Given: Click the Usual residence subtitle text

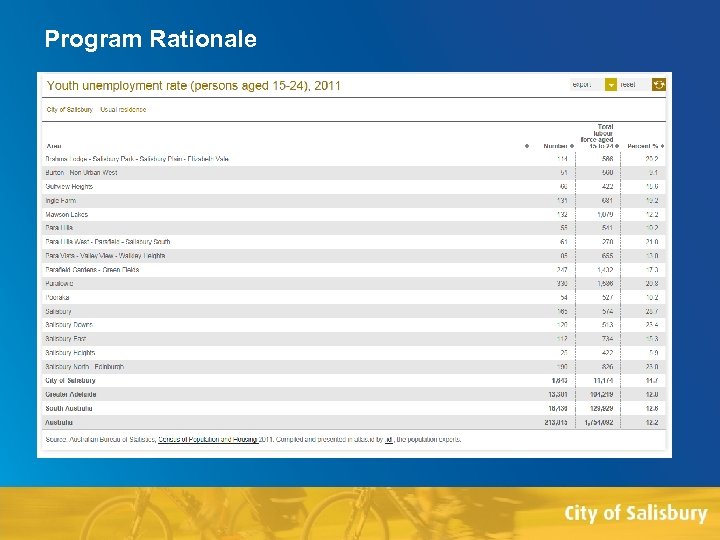Looking at the screenshot, I should click(x=123, y=110).
